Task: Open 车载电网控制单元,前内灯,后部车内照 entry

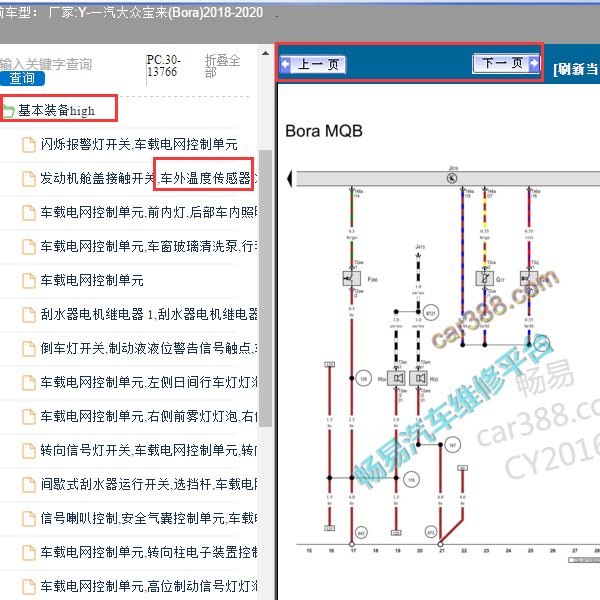Action: point(148,212)
